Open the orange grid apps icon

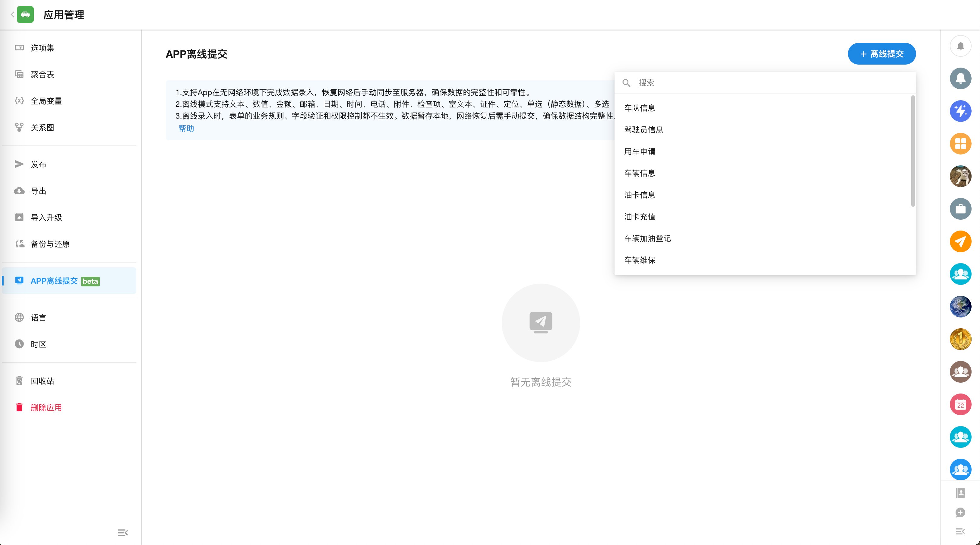(x=960, y=144)
